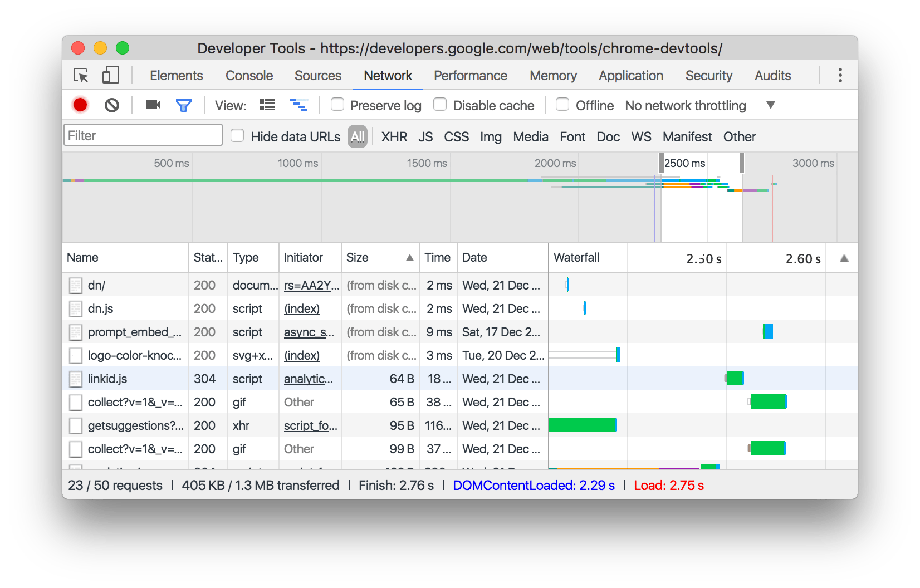The height and width of the screenshot is (588, 920).
Task: Switch to the Performance tab
Action: point(471,75)
